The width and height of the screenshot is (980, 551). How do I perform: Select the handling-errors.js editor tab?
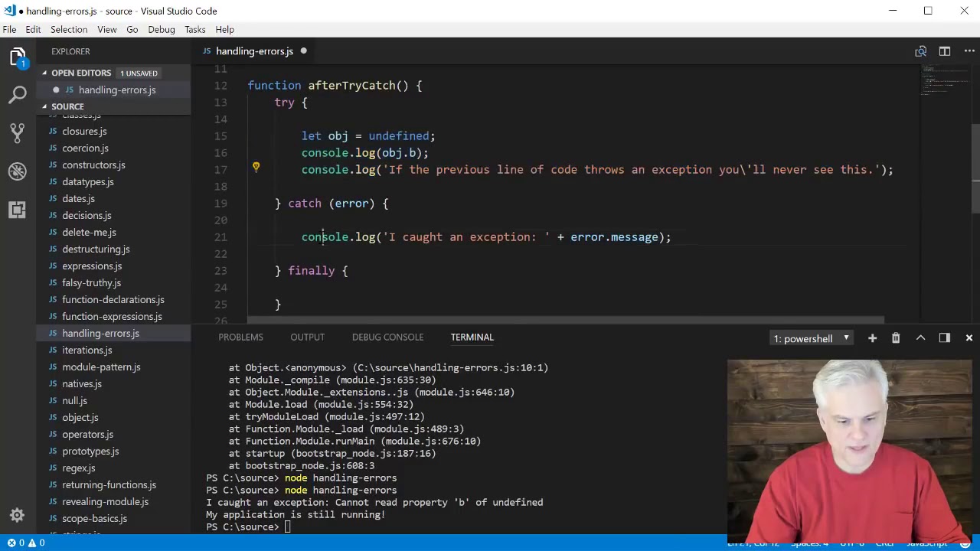pyautogui.click(x=254, y=51)
